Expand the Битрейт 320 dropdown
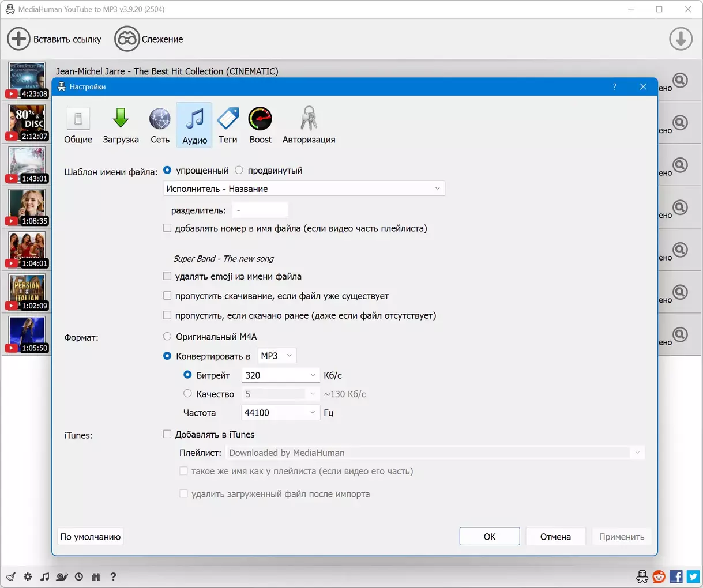This screenshot has height=588, width=703. click(280, 375)
